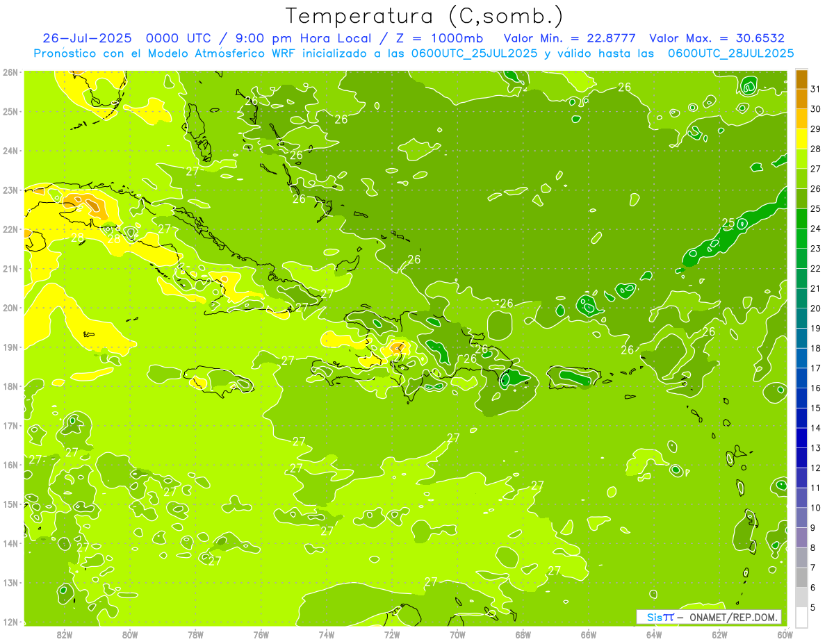Click the '26N' latitude axis label

(10, 72)
